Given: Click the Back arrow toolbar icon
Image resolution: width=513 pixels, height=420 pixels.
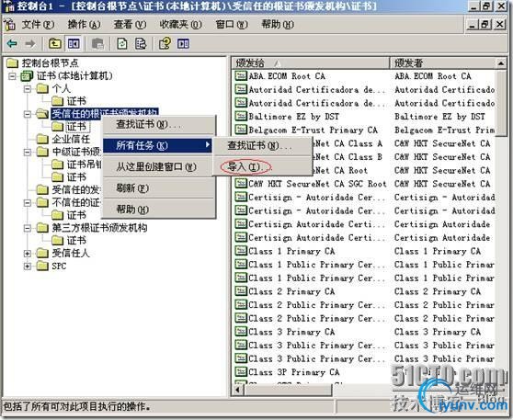Looking at the screenshot, I should (x=12, y=43).
